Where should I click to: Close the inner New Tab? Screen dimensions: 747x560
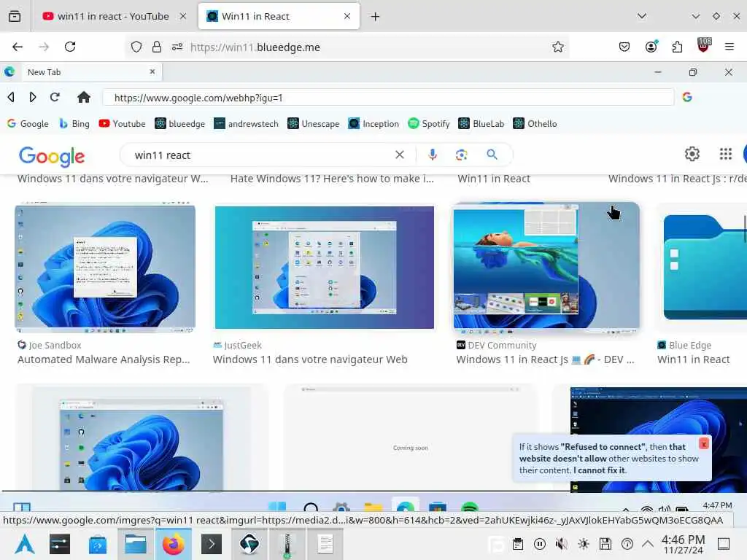(152, 71)
